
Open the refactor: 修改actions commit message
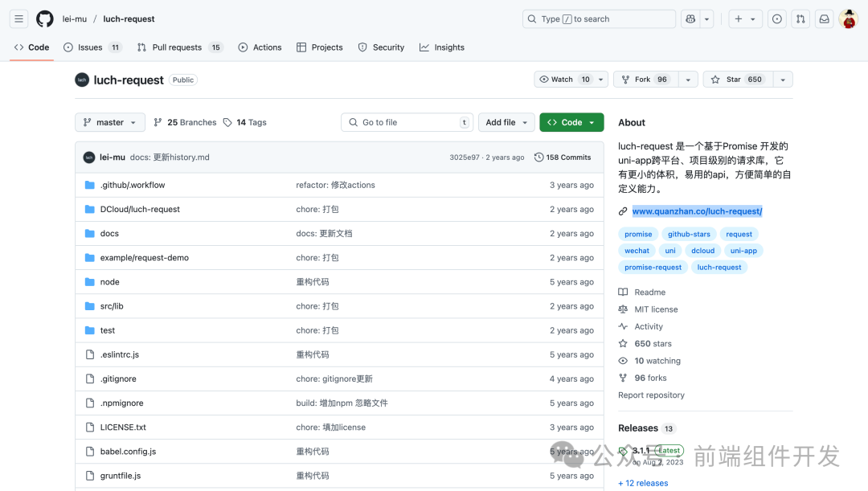(x=335, y=185)
